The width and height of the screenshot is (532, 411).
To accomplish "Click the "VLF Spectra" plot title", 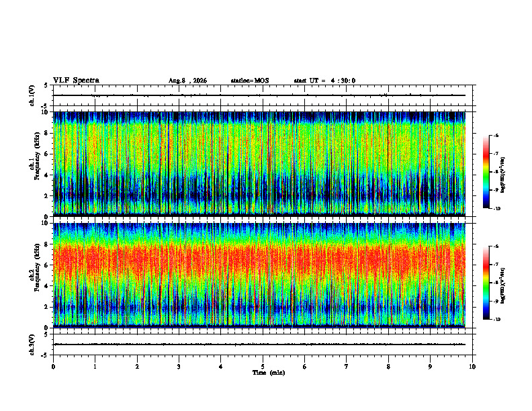I will coord(76,81).
